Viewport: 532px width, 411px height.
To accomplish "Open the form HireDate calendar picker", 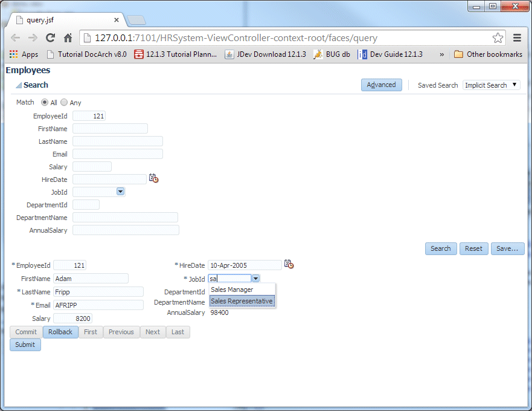I will click(x=289, y=264).
